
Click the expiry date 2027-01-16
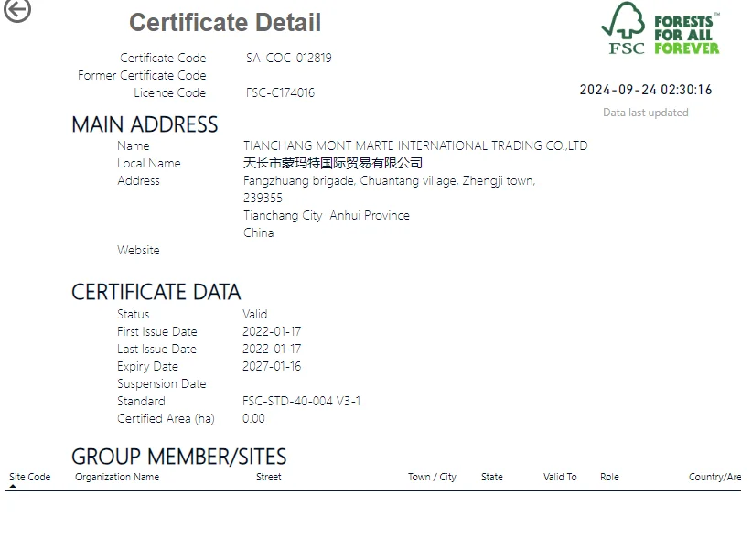(x=272, y=366)
